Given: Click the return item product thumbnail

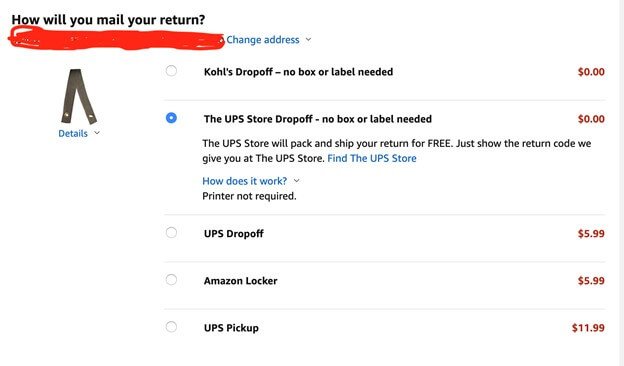Looking at the screenshot, I should (78, 96).
